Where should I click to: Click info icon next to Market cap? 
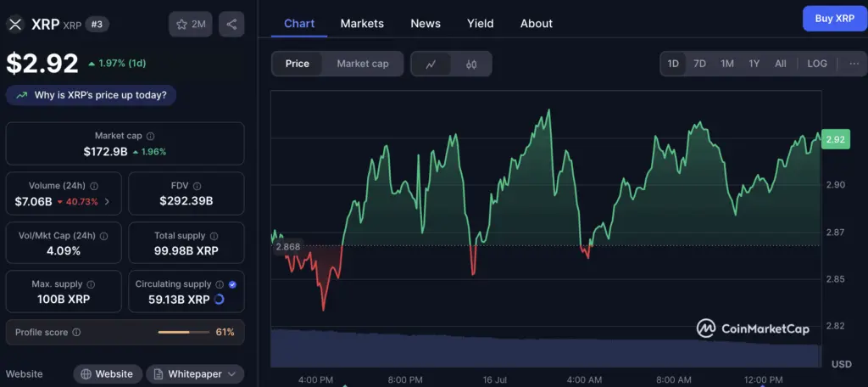[151, 136]
